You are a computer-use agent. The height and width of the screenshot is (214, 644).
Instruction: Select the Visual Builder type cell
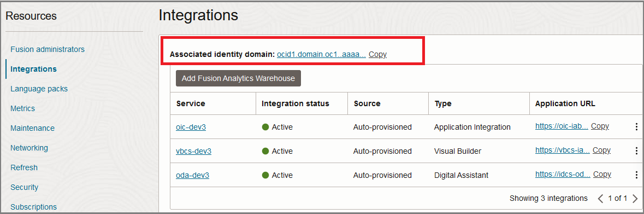(x=458, y=151)
